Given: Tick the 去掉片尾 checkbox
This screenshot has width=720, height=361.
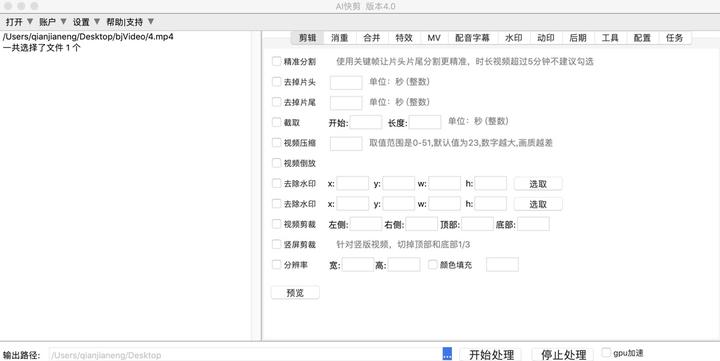Looking at the screenshot, I should [276, 102].
